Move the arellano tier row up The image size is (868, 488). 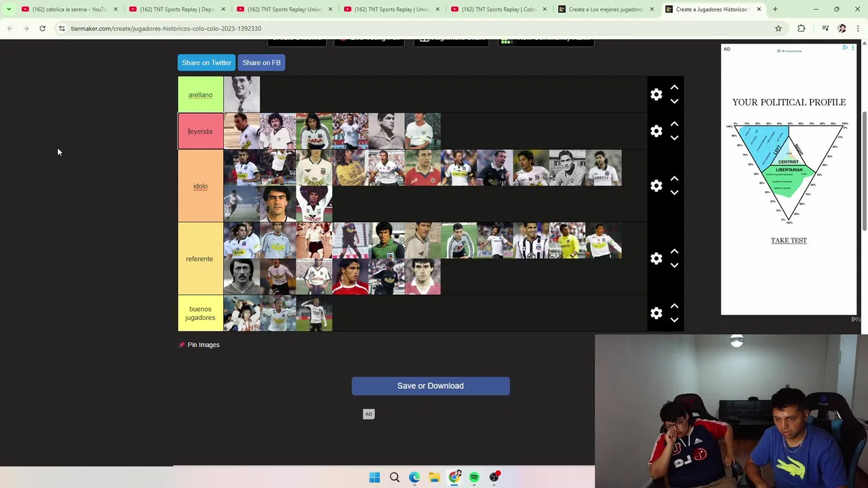click(x=674, y=87)
